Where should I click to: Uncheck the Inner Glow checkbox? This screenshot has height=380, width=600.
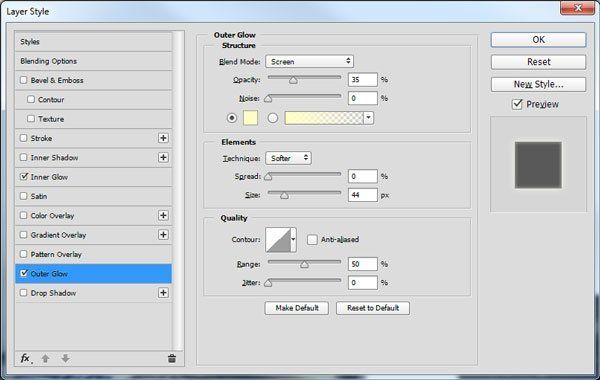tap(24, 177)
